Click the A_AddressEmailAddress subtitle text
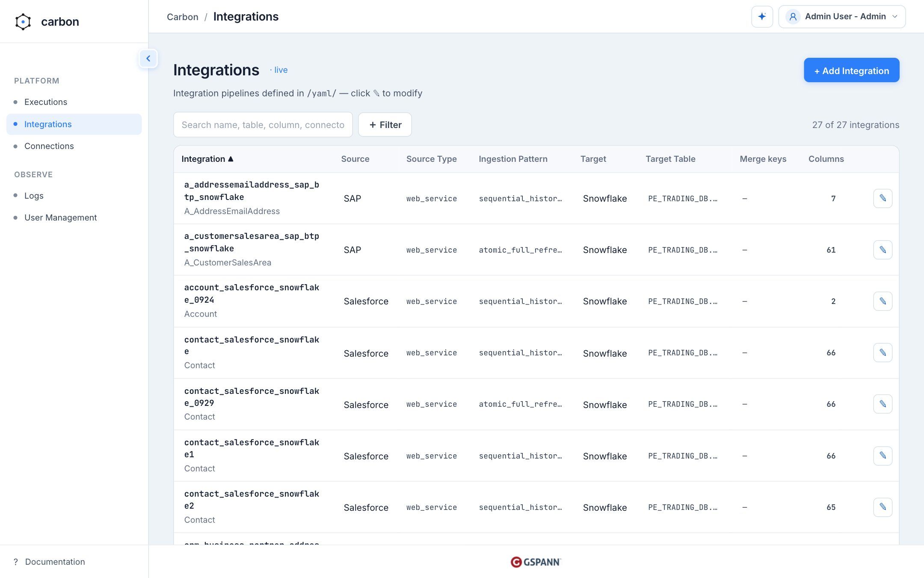Screen dimensions: 924x578 coord(232,211)
